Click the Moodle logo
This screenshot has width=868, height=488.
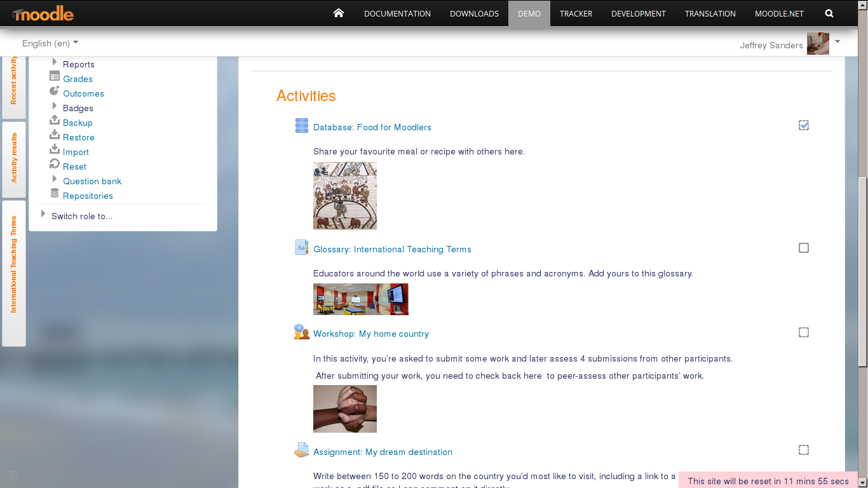coord(42,13)
